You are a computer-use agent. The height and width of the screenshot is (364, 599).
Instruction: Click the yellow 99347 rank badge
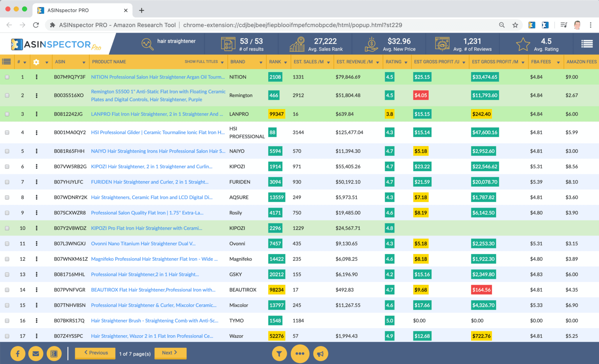276,114
